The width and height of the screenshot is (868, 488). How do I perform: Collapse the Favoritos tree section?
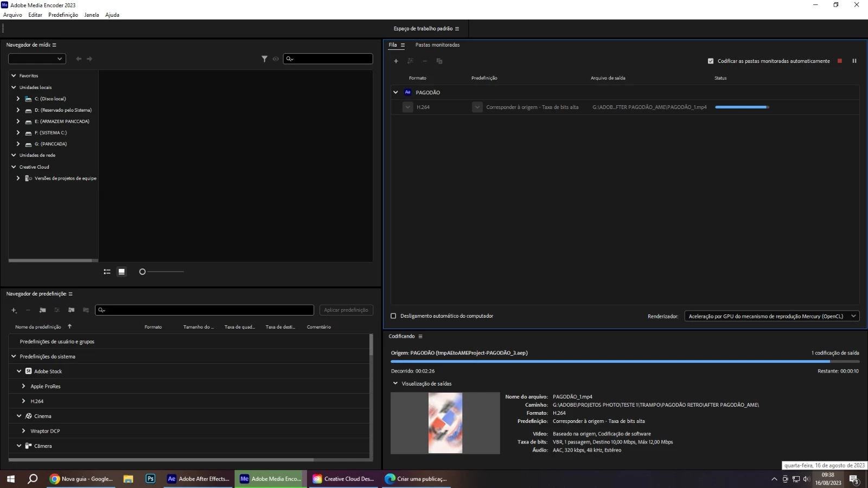[x=14, y=76]
